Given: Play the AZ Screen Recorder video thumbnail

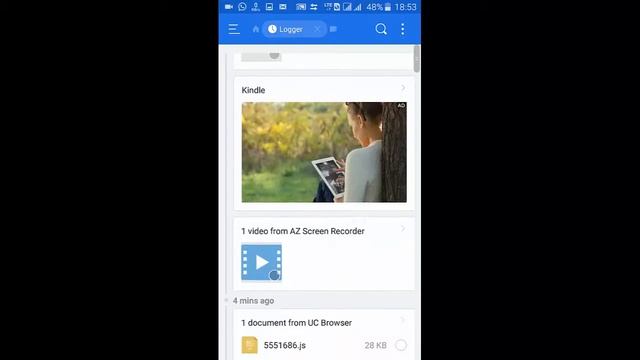Looking at the screenshot, I should 261,262.
